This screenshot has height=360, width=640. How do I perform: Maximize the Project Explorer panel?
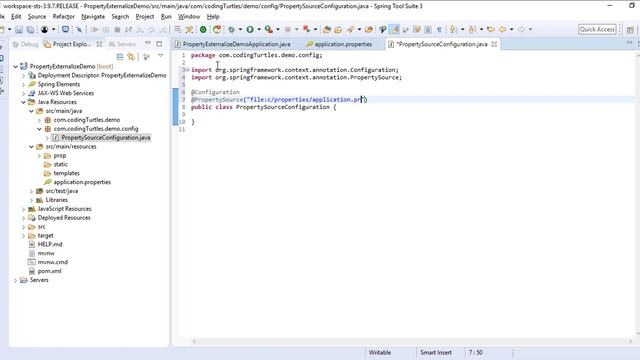click(159, 44)
